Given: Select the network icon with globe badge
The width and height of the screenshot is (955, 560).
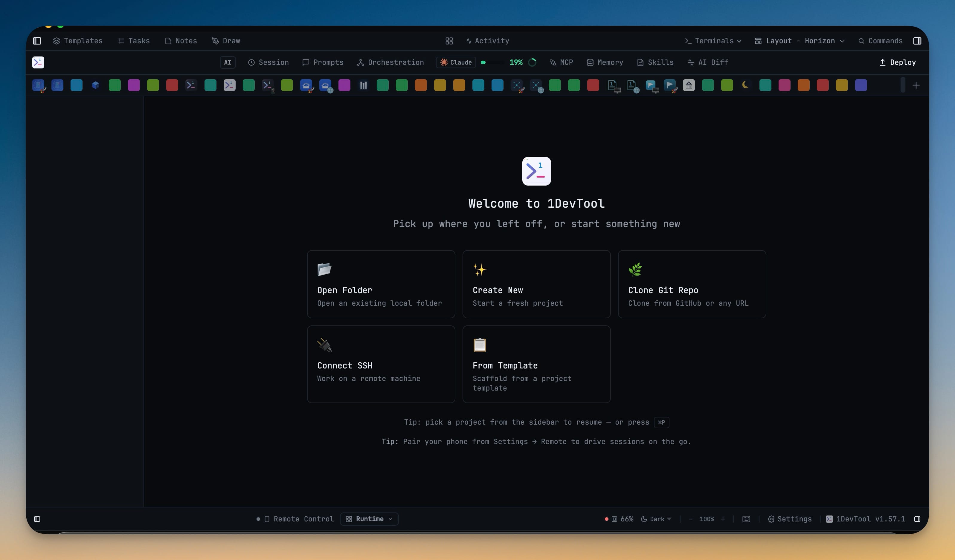Looking at the screenshot, I should coord(536,85).
